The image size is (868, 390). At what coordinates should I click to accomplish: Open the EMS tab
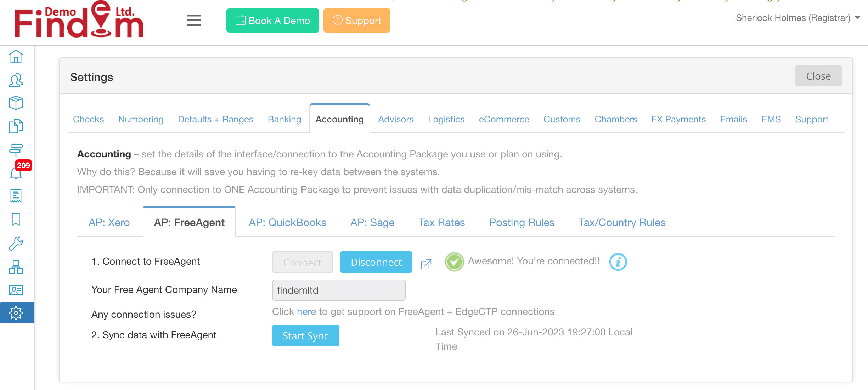tap(771, 119)
